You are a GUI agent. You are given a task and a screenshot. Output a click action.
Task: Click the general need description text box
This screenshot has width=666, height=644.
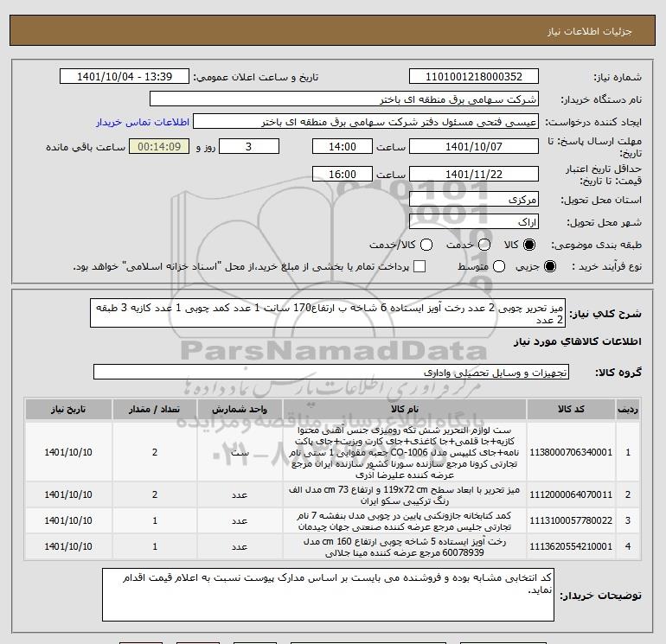(x=328, y=313)
